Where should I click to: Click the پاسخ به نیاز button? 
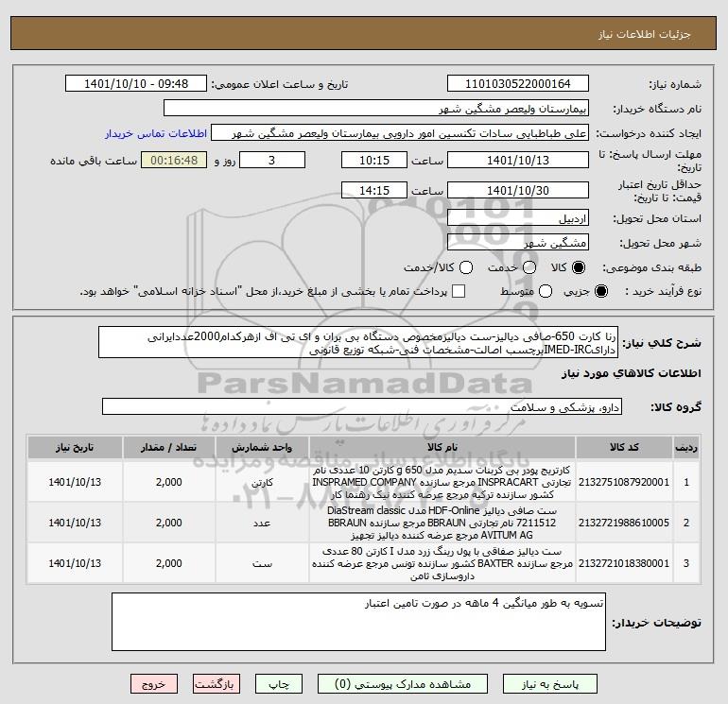click(x=549, y=684)
